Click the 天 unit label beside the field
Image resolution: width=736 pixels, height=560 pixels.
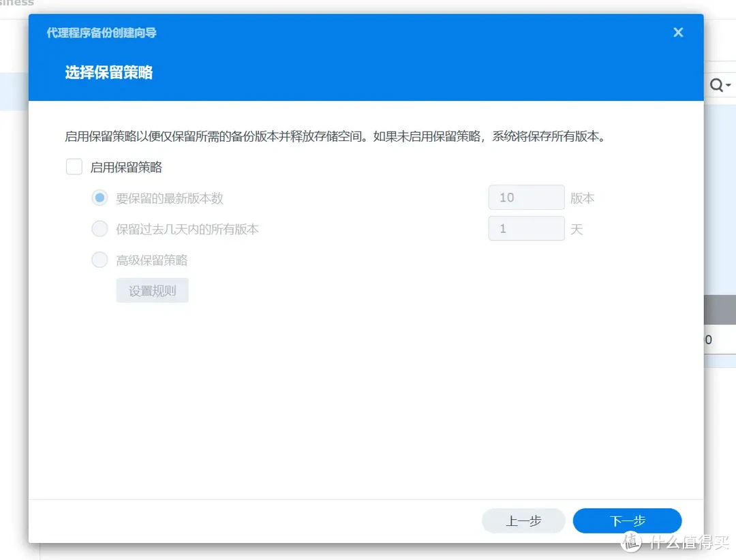(x=576, y=229)
